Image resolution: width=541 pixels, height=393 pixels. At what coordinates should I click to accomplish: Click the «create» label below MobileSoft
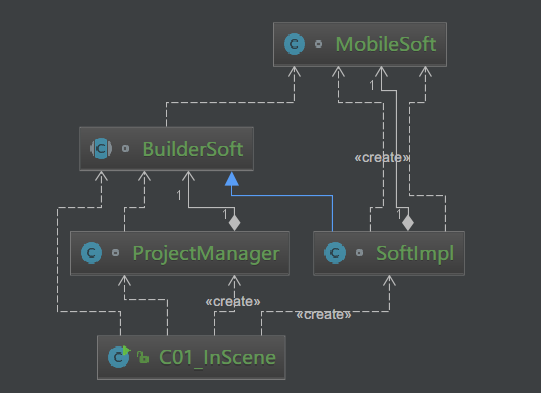[382, 158]
